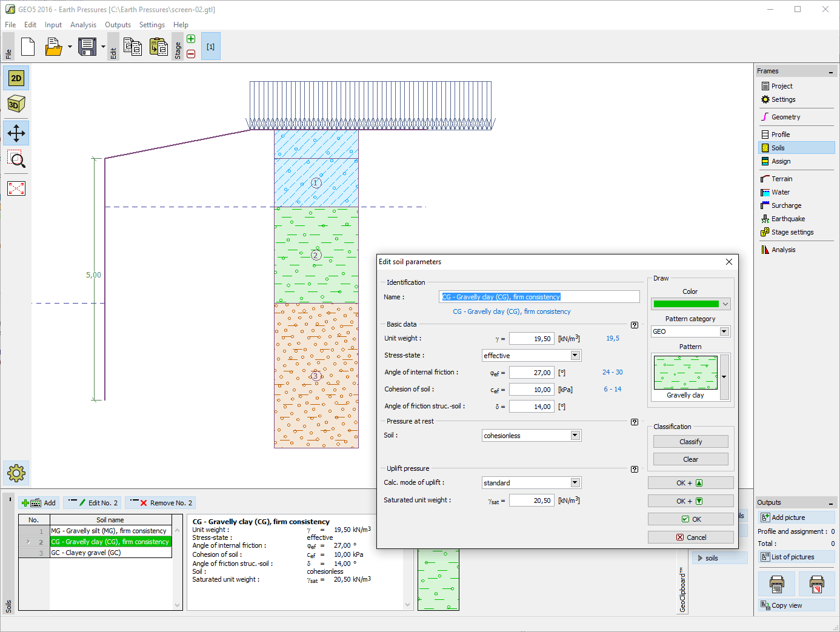Toggle construction stage [1] button
Image resolution: width=840 pixels, height=632 pixels.
pos(210,47)
